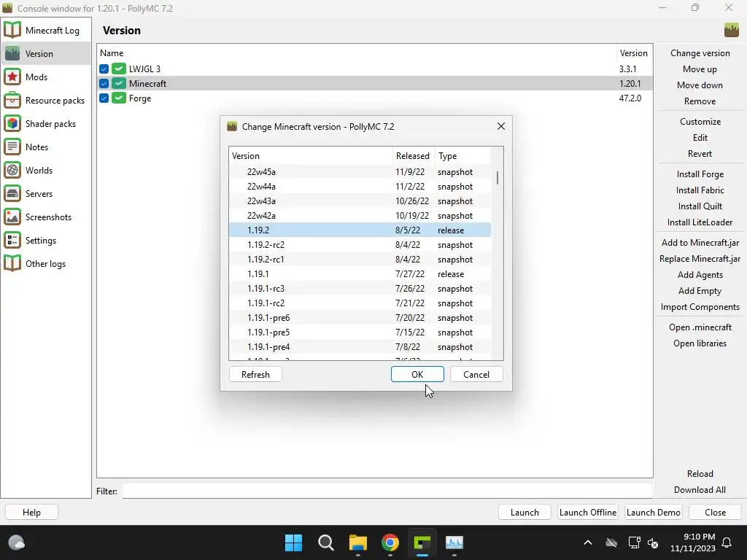Screen dimensions: 747x560
Task: Open the Mods page star icon
Action: 12,77
